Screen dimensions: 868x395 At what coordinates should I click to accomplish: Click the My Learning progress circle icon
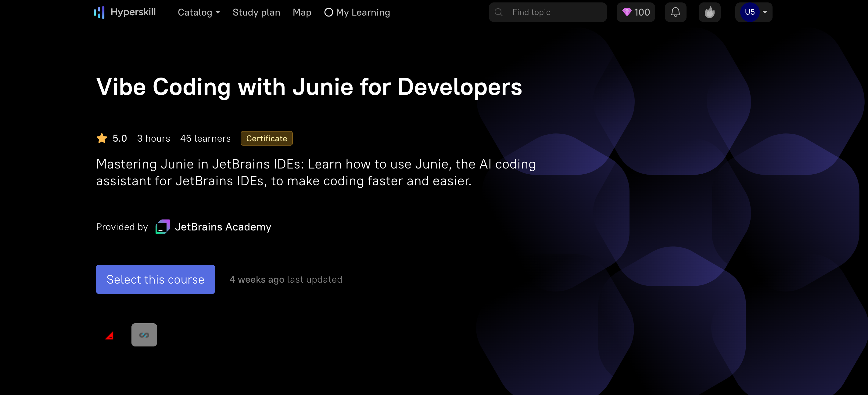(x=328, y=13)
